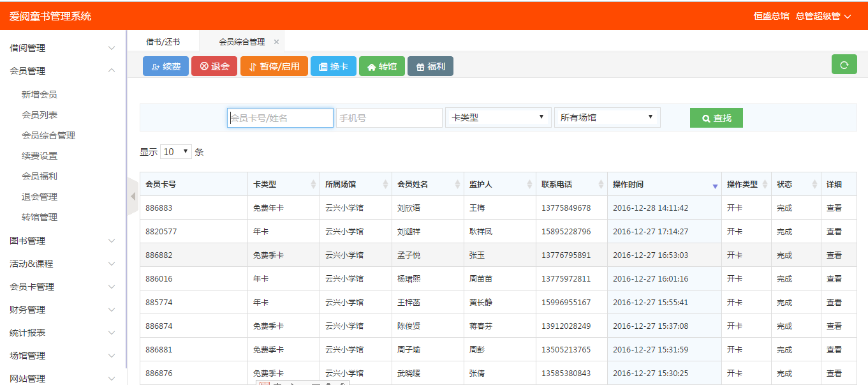Sort table by 操作时间 column

pos(663,185)
